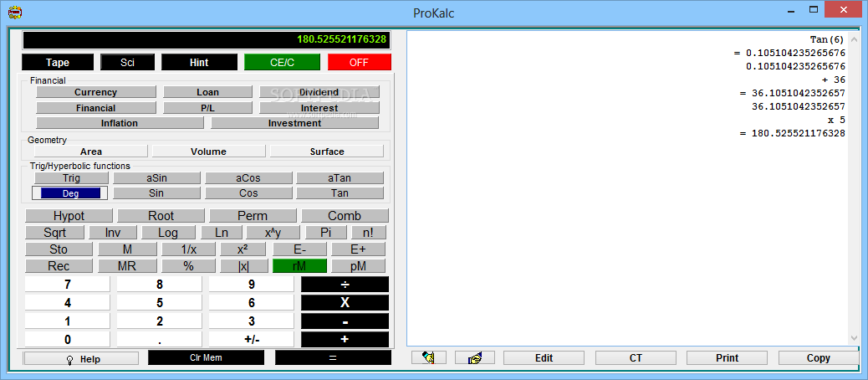Click the |x| absolute value button
The height and width of the screenshot is (380, 868).
(x=244, y=266)
